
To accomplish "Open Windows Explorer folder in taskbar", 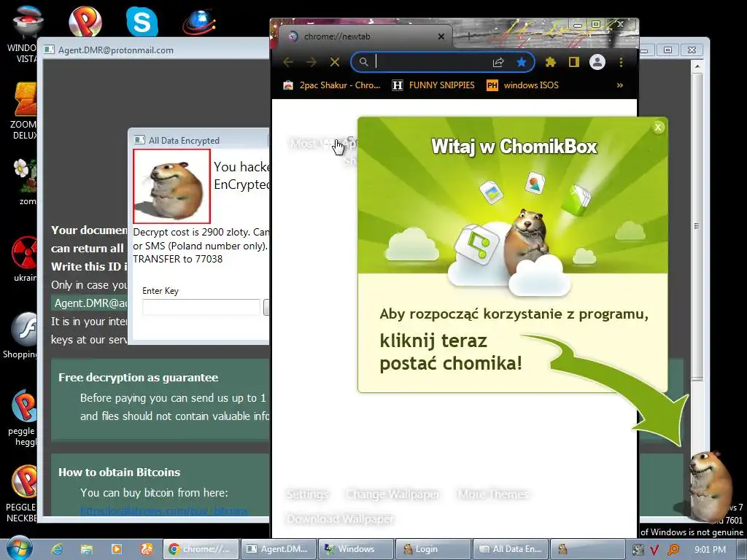I will tap(86, 550).
